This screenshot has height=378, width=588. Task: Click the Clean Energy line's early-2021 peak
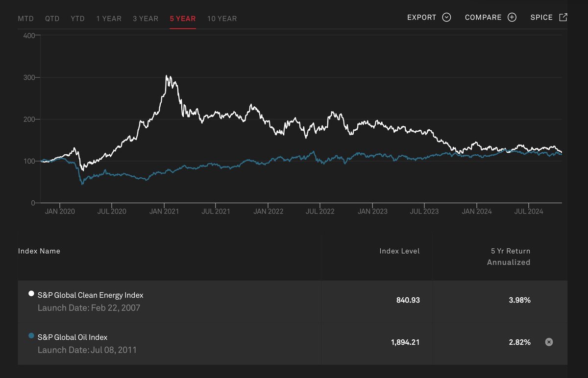pos(167,76)
